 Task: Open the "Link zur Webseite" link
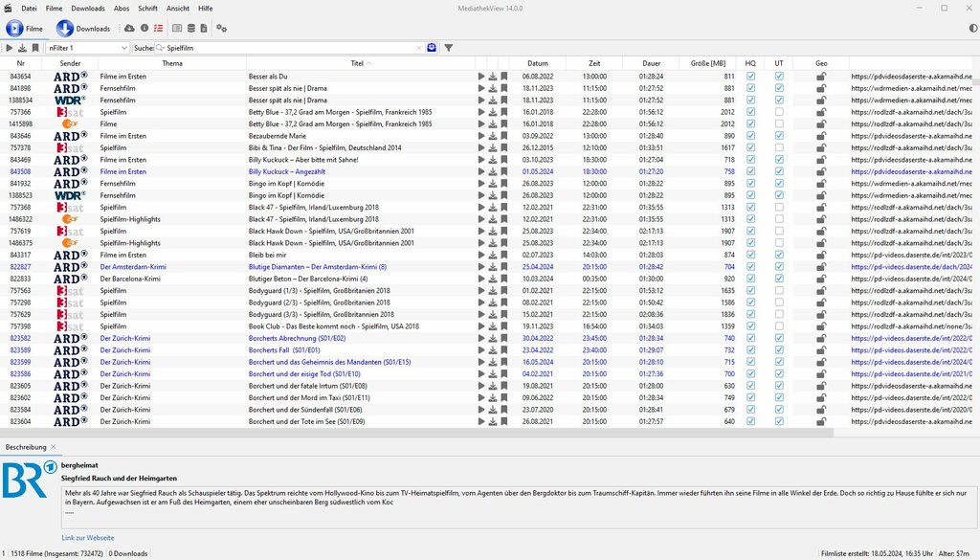(x=87, y=537)
